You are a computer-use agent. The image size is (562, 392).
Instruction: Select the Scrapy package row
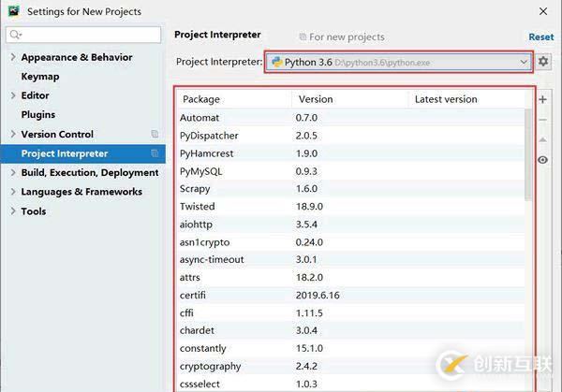tap(351, 189)
